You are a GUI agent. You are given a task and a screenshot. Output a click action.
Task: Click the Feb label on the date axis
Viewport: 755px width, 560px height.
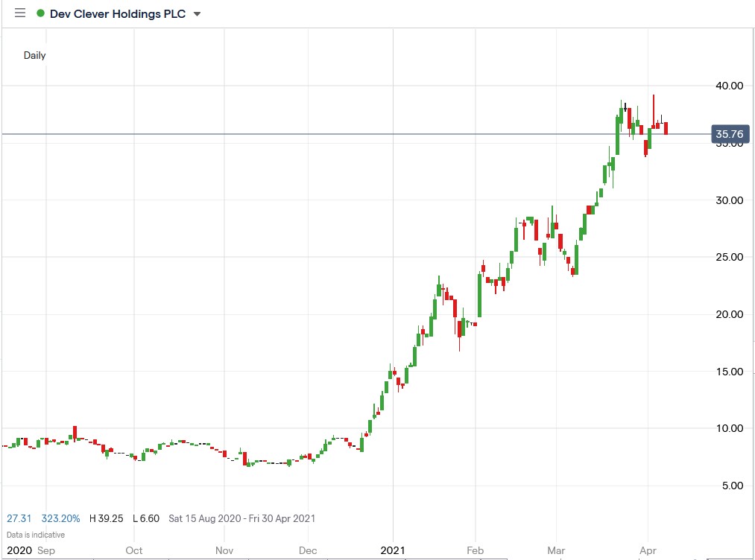[475, 551]
